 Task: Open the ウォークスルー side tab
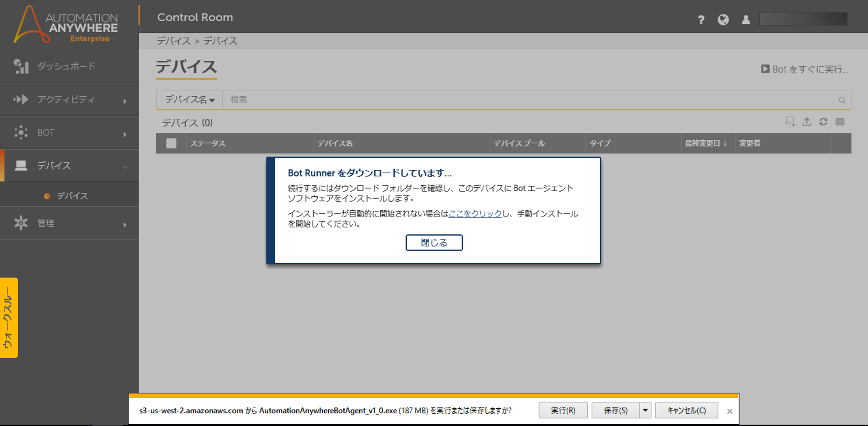coord(9,317)
